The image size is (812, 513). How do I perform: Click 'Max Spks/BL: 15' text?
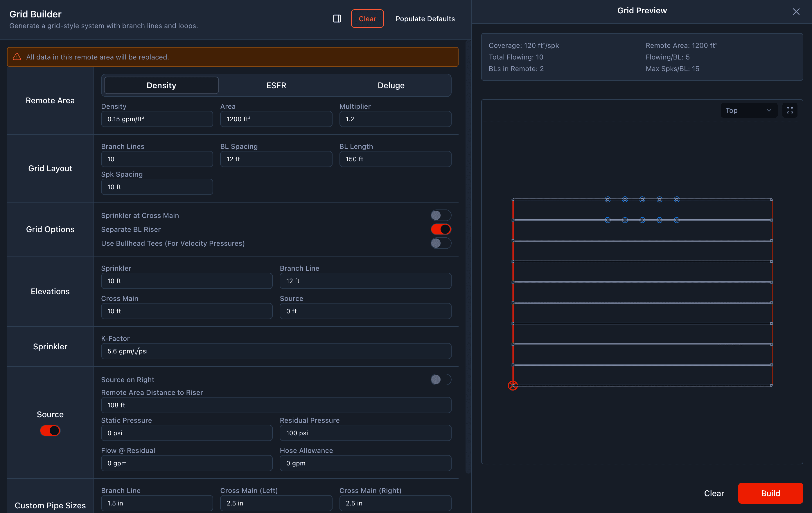click(x=672, y=69)
